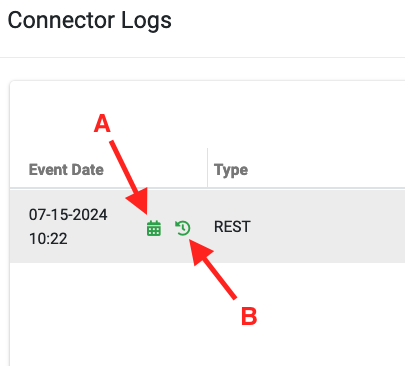The width and height of the screenshot is (405, 366).
Task: Click the Connector Logs page heading
Action: point(89,20)
